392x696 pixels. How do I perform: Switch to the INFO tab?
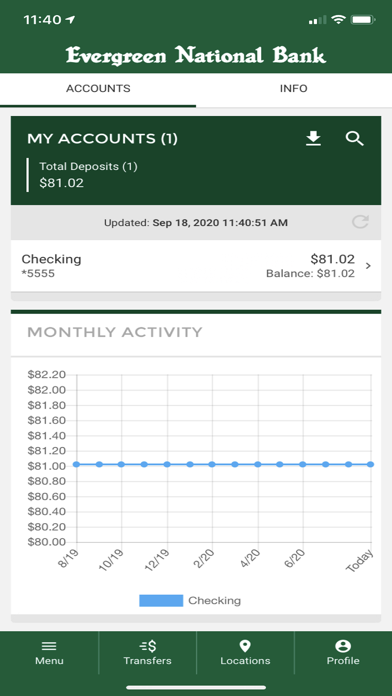pos(293,89)
